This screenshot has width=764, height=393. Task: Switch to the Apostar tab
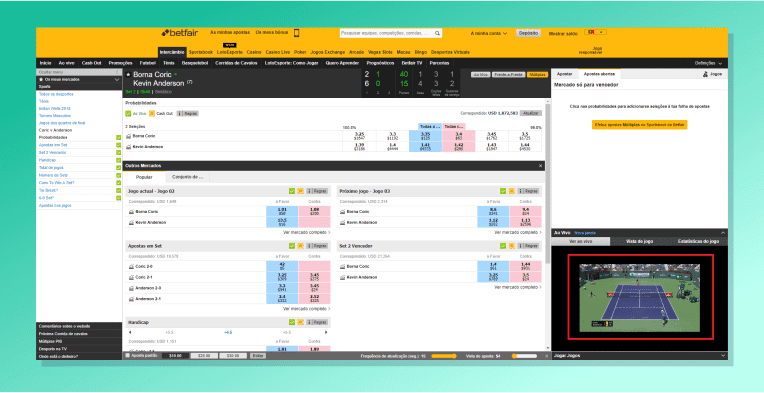click(564, 74)
